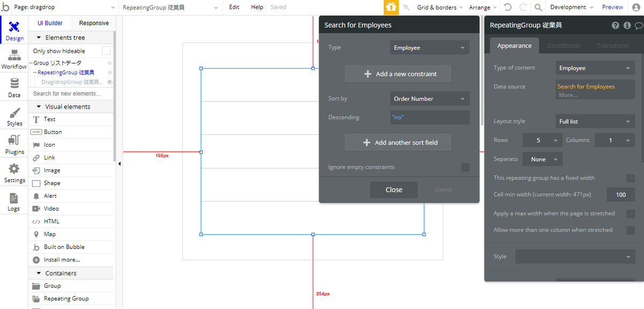Select the Icon visual element
Image resolution: width=644 pixels, height=309 pixels.
click(72, 145)
